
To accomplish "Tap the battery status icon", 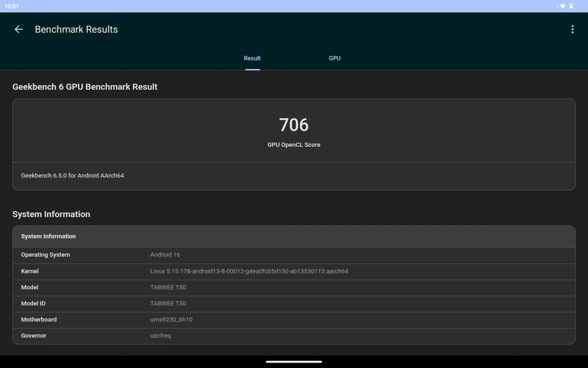I will (x=571, y=6).
